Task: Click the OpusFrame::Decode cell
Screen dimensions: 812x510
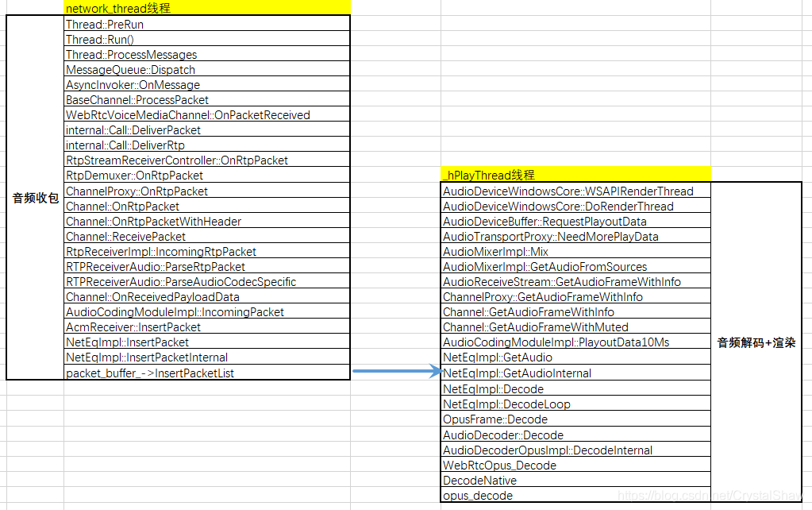Action: [x=575, y=419]
